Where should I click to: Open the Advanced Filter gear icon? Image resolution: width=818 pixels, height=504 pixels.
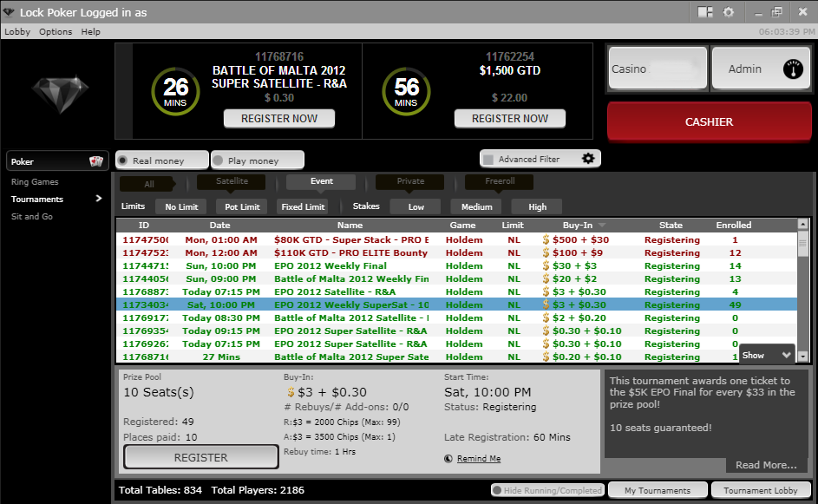[588, 159]
